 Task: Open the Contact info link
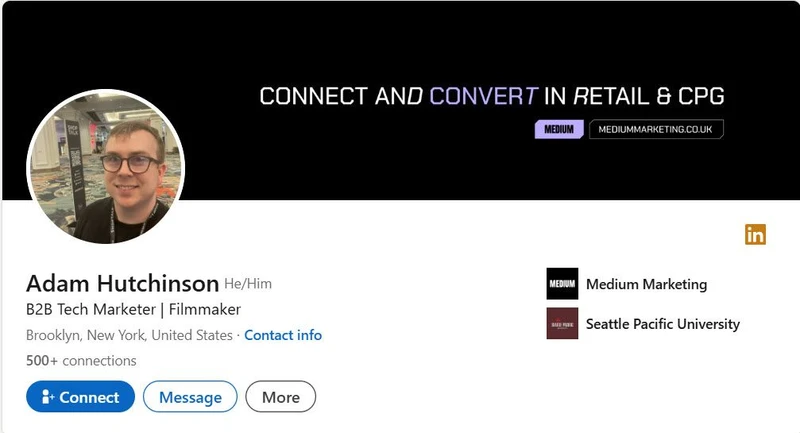283,335
